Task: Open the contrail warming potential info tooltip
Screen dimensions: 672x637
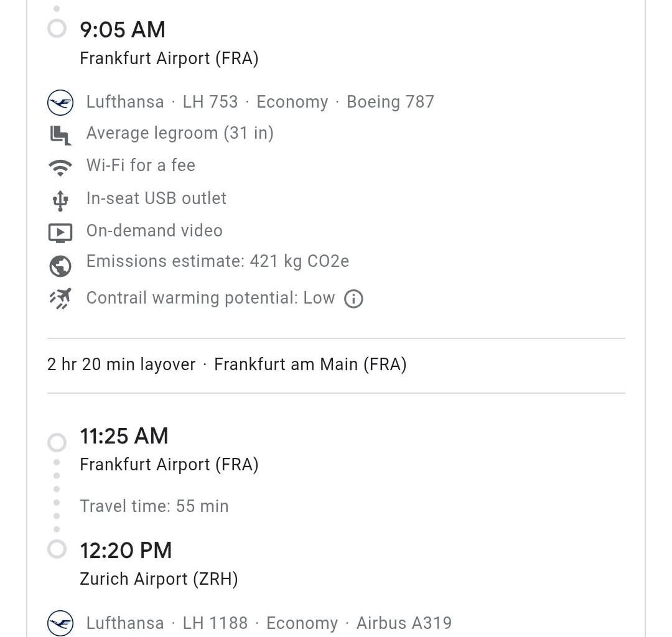Action: click(353, 299)
